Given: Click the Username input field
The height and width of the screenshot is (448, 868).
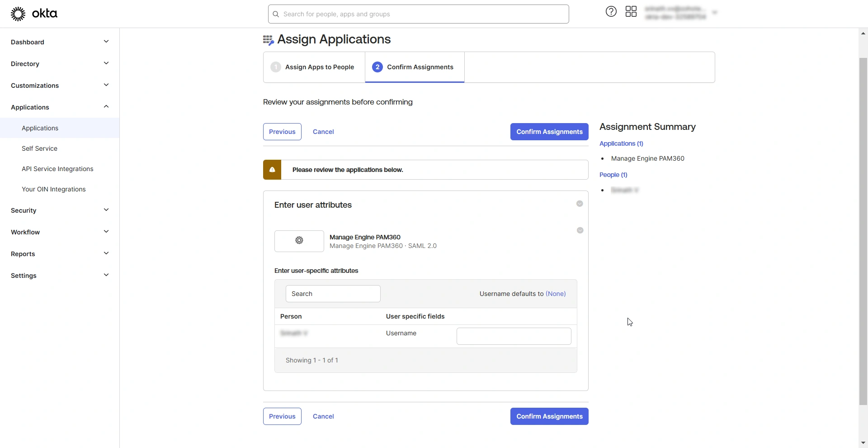Looking at the screenshot, I should 514,336.
